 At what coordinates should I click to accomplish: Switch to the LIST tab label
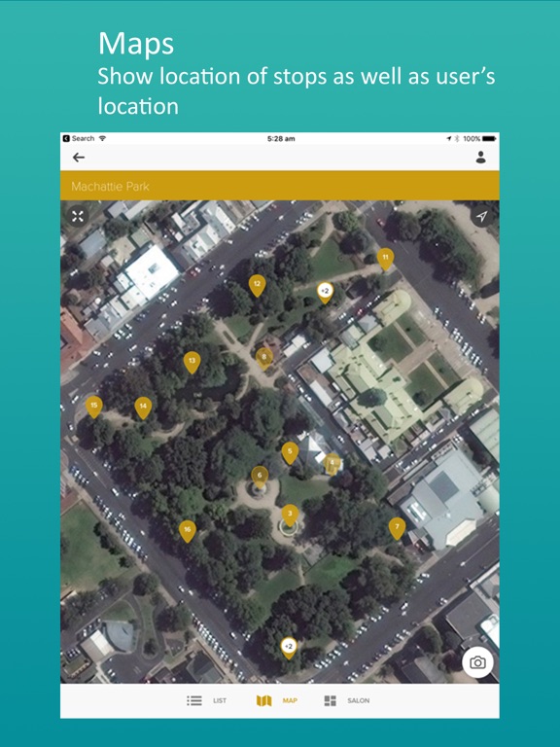tap(220, 700)
